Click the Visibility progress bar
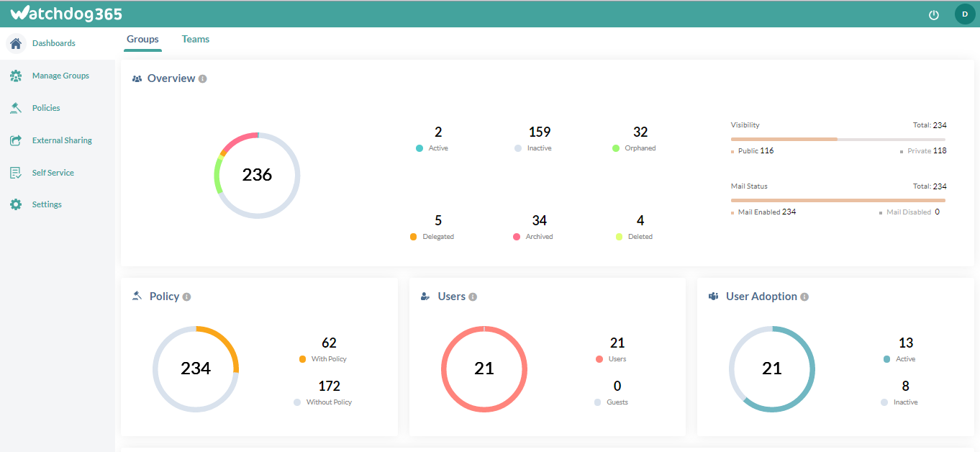This screenshot has width=980, height=452. click(838, 139)
